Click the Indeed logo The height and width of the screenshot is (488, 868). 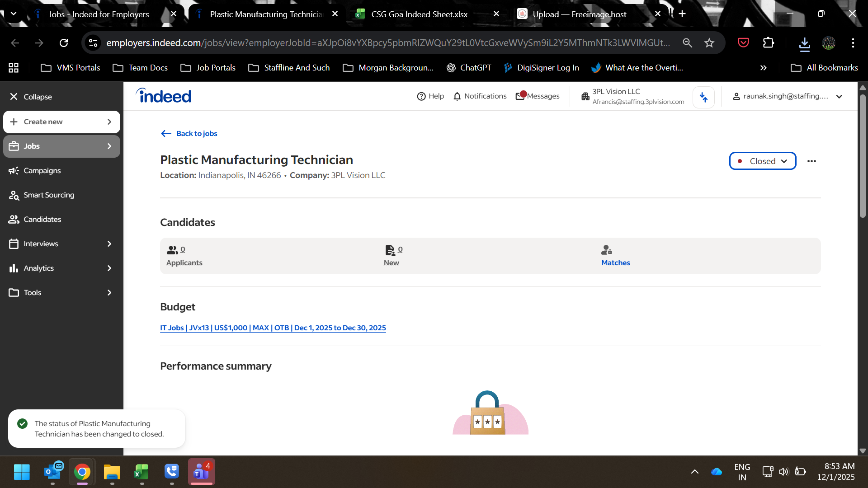[164, 96]
